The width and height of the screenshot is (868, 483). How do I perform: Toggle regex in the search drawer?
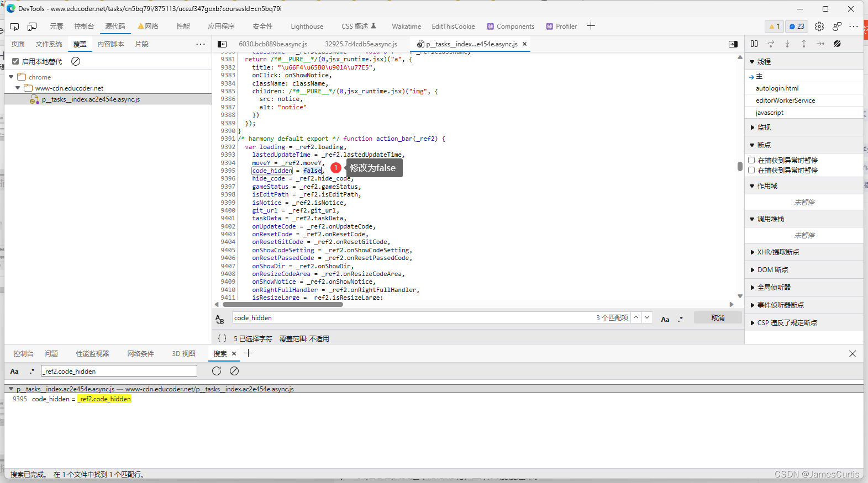click(x=32, y=371)
